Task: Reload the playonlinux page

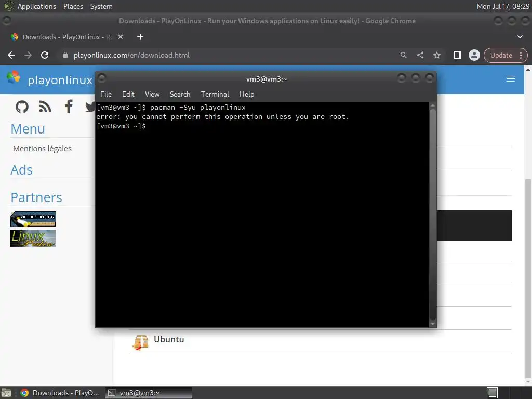Action: pyautogui.click(x=45, y=55)
